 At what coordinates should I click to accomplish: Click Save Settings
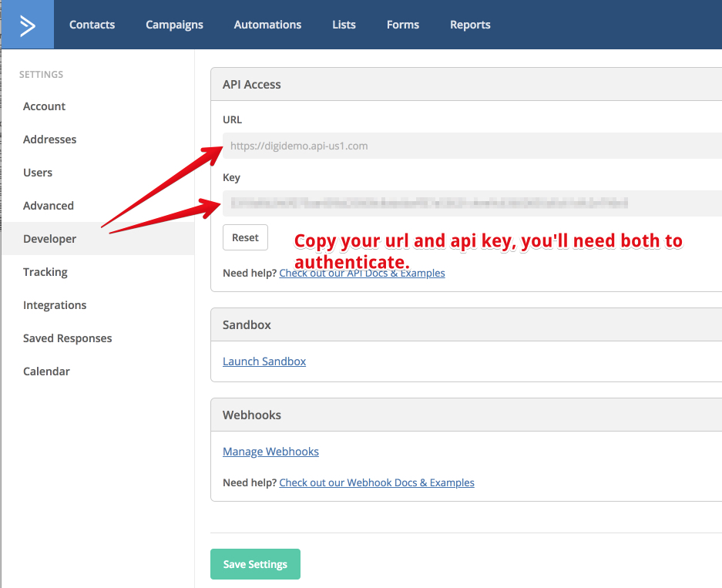(255, 563)
